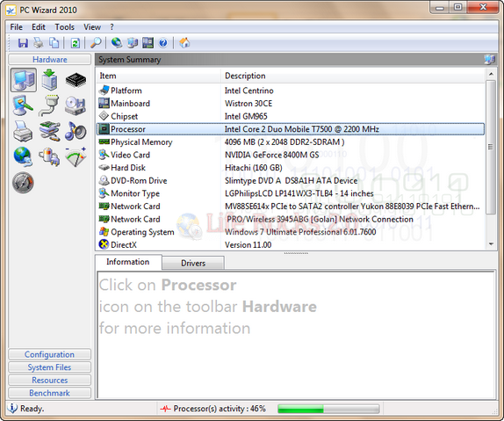Select the System Summary computer icon
The height and width of the screenshot is (421, 504).
24,80
